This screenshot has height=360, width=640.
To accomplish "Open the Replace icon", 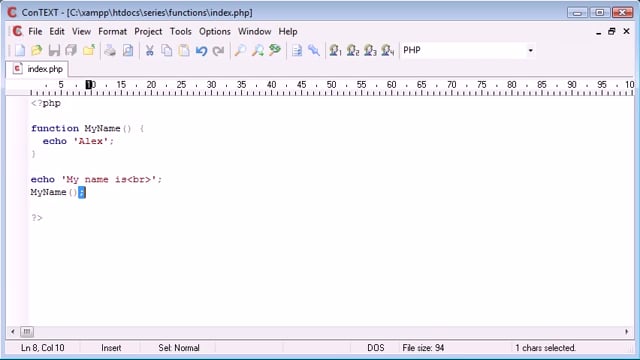I will pos(275,50).
